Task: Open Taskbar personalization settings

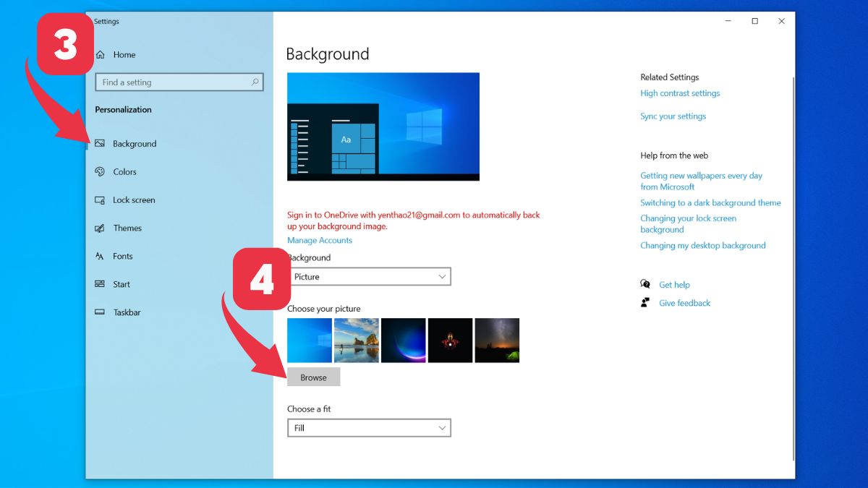Action: (127, 312)
